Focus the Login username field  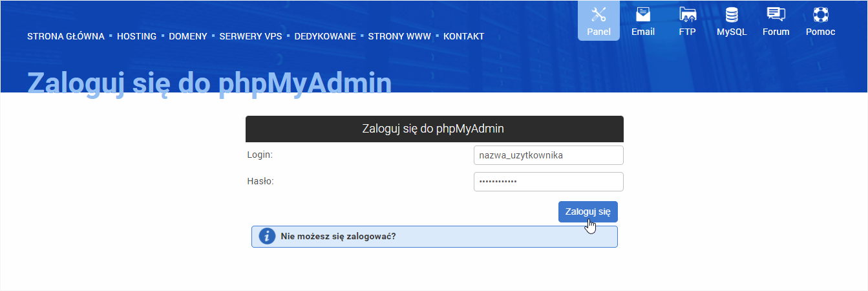(x=549, y=155)
